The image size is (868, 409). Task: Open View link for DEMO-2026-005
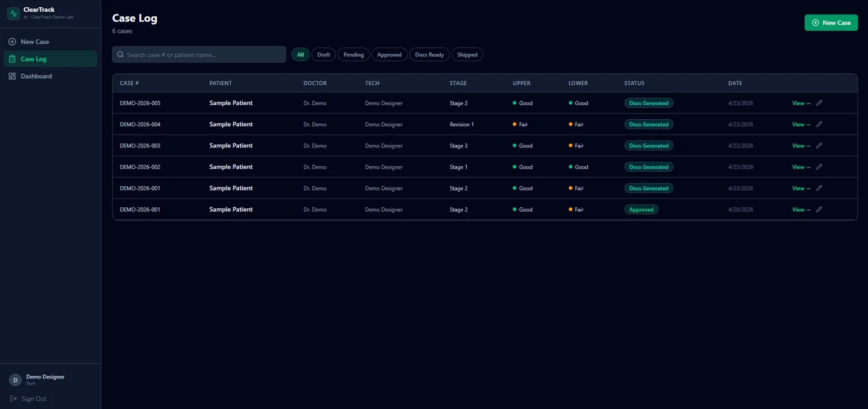pyautogui.click(x=801, y=103)
